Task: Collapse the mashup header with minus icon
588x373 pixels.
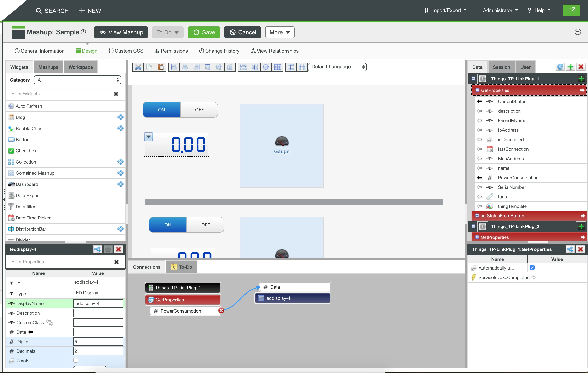Action: pyautogui.click(x=577, y=32)
